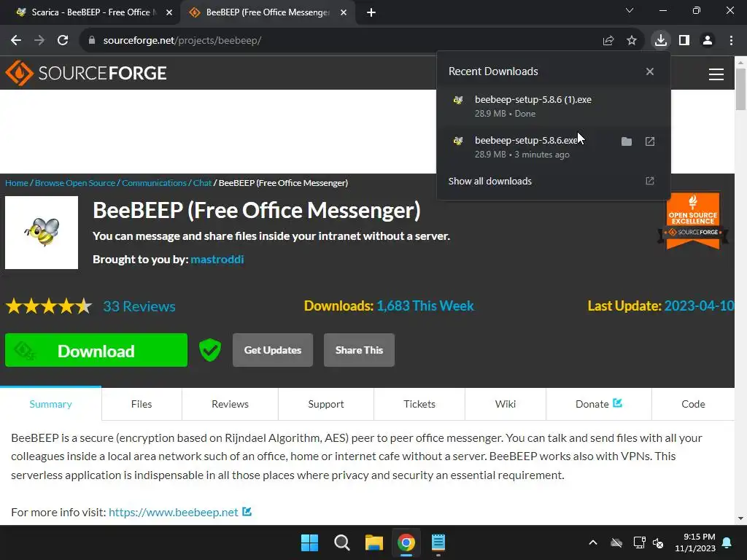Open the https://www.beebeep.net link
The image size is (747, 560).
point(174,513)
